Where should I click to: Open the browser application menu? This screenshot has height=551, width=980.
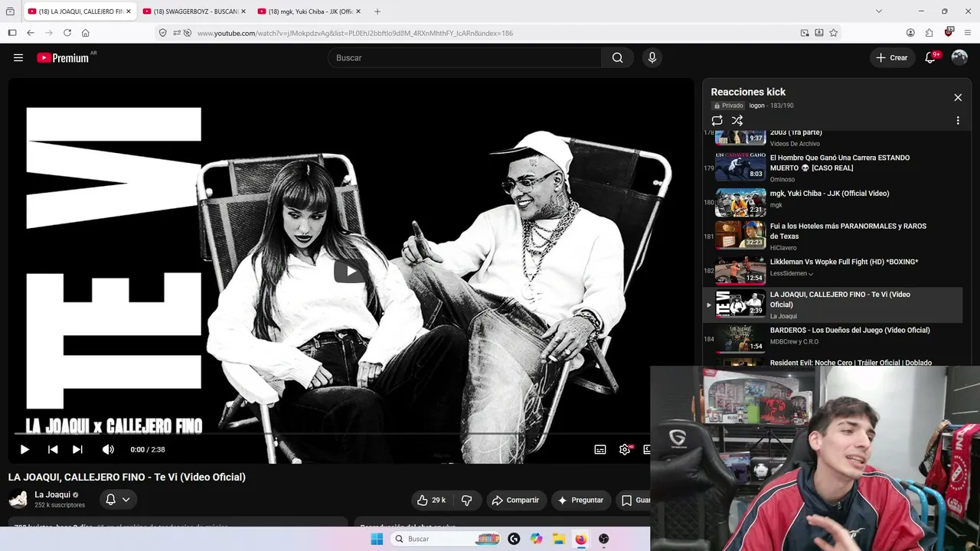pos(968,33)
